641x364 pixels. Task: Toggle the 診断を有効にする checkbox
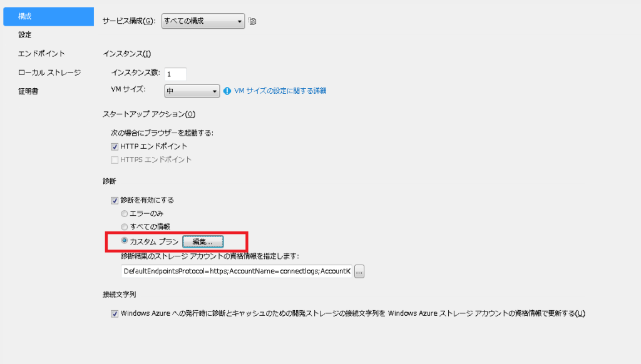click(x=115, y=201)
